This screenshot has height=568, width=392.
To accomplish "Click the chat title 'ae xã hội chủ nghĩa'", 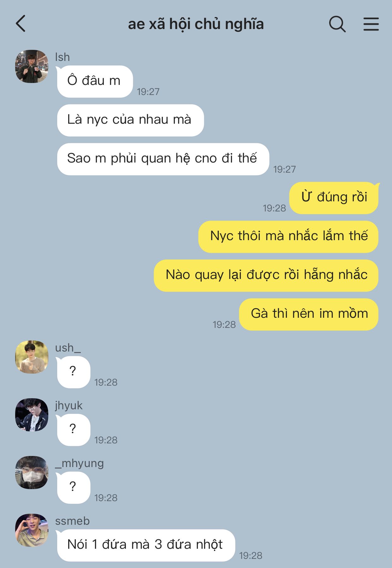I will click(196, 24).
